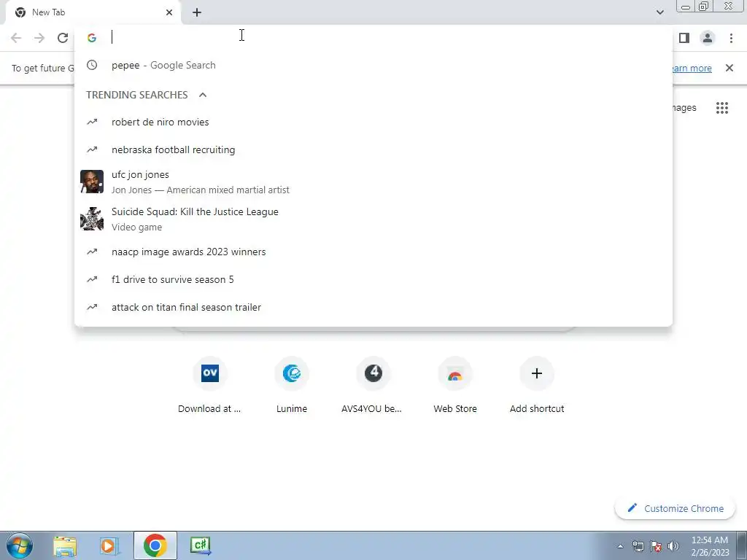
Task: Launch Windows Media Player from taskbar
Action: (x=109, y=545)
